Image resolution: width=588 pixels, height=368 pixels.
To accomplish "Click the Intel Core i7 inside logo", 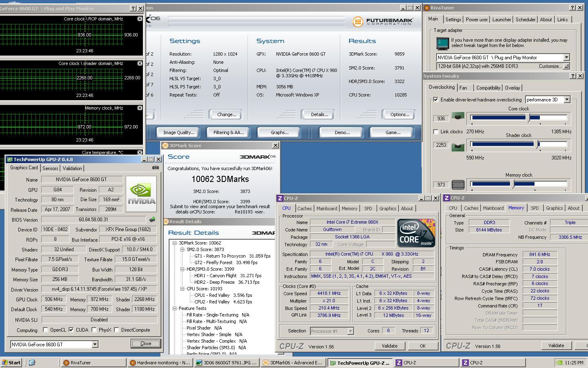I will coord(416,233).
